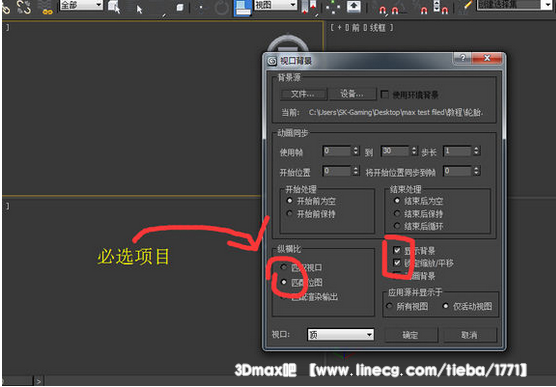Image resolution: width=556 pixels, height=387 pixels.
Task: Expand the named selection sets dropdown
Action: (547, 4)
